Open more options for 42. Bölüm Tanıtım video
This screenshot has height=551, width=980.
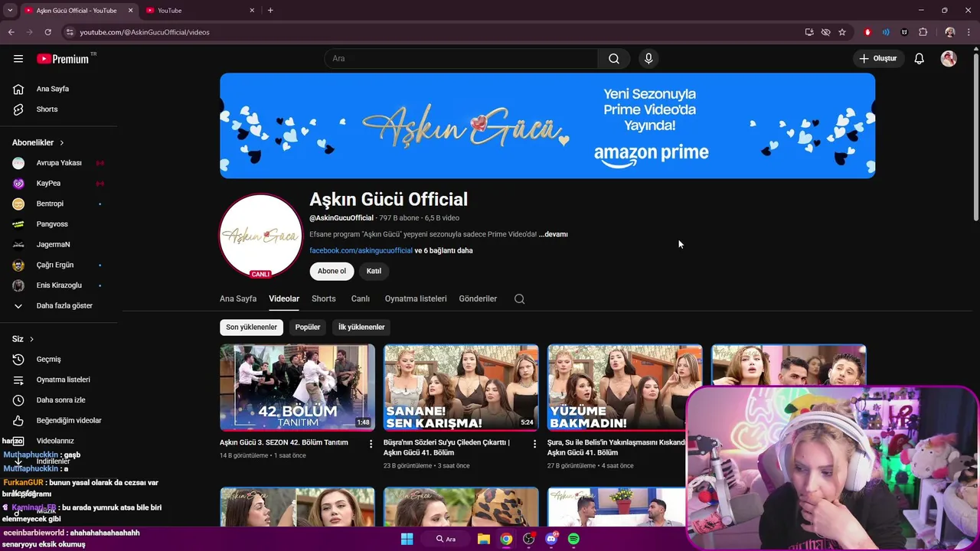click(371, 444)
